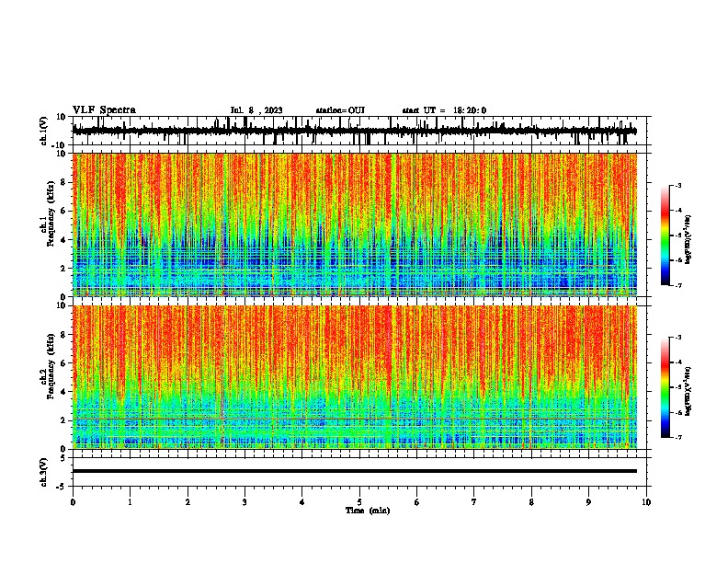Screen dimensions: 728x563
Task: Click the ch.1 colorbar "-7" value
Action: (x=678, y=285)
